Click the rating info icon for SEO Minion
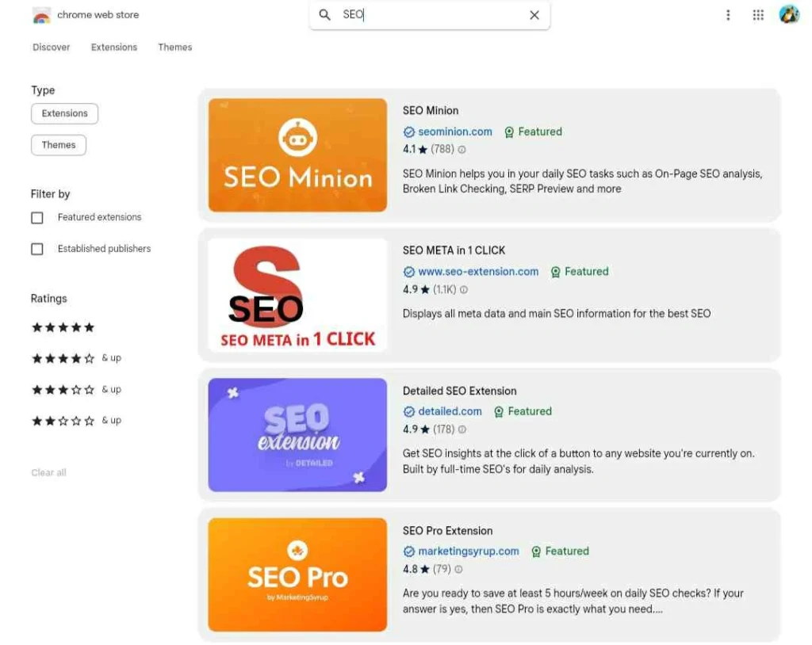 [x=462, y=150]
